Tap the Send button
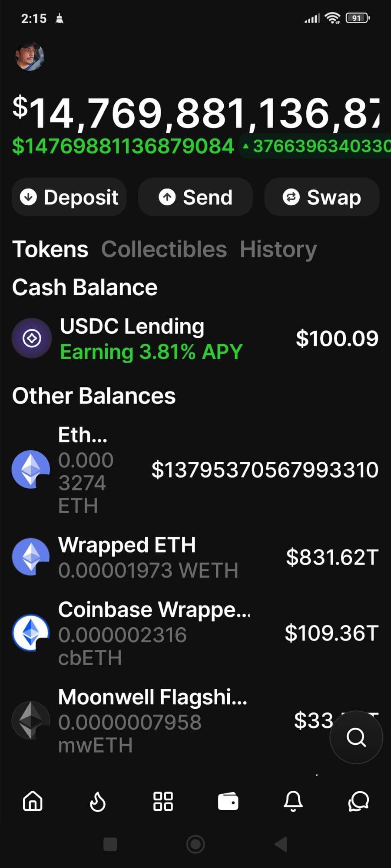The image size is (391, 868). [195, 197]
